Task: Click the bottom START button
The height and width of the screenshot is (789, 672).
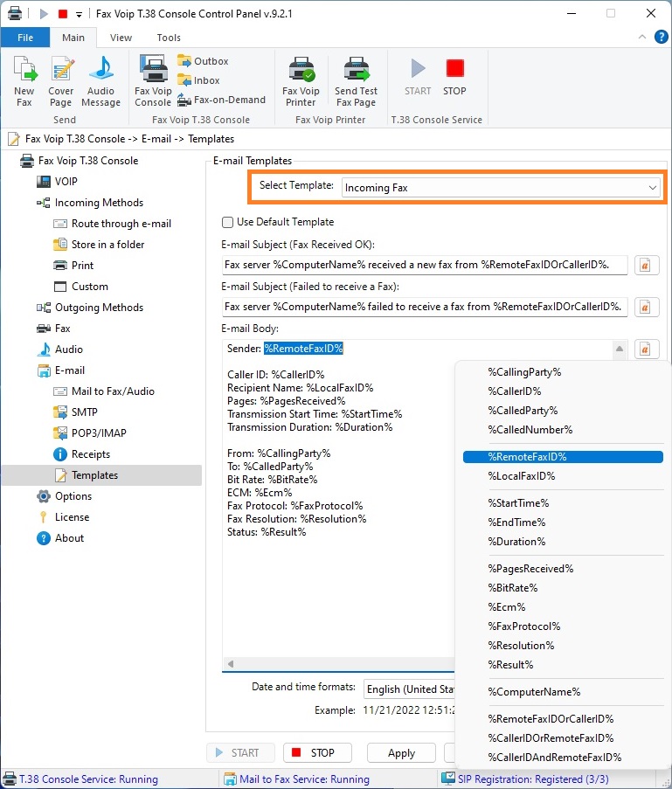Action: point(240,753)
